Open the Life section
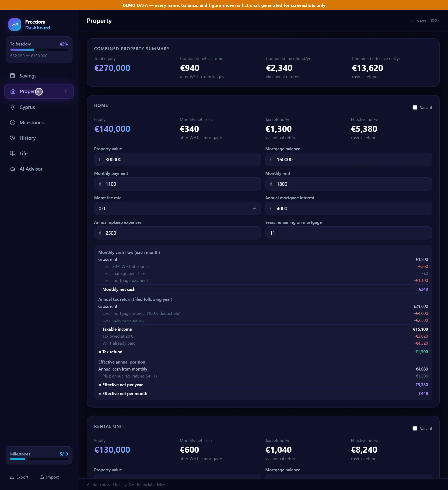448x490 pixels. [39, 153]
